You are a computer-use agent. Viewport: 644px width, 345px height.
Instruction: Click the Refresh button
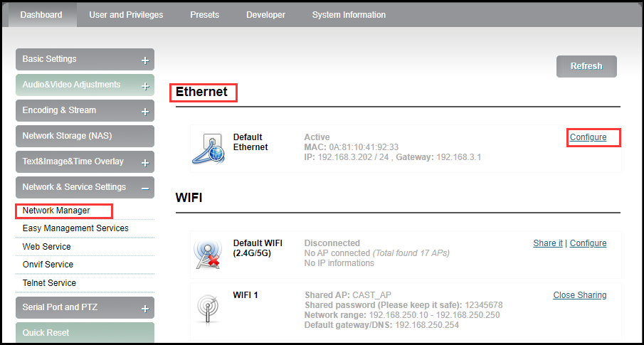586,67
